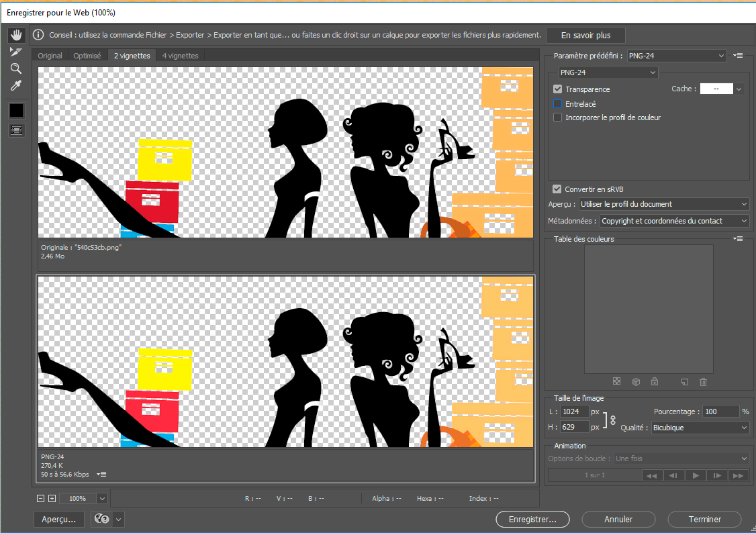Disable the Convertir en sRVB checkbox
This screenshot has height=533, width=756.
point(557,189)
